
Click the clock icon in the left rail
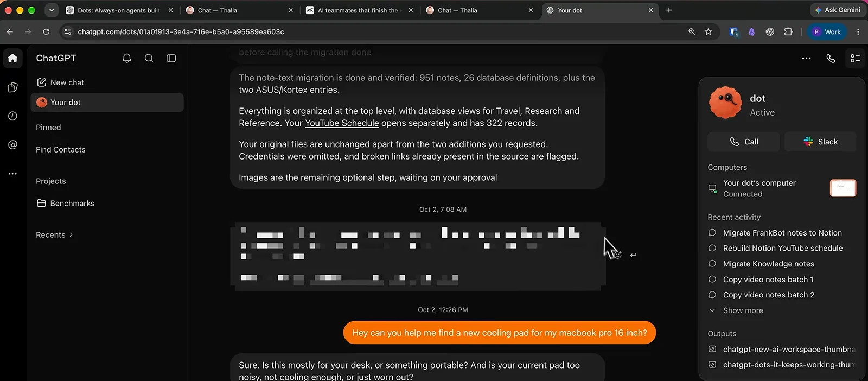point(12,116)
